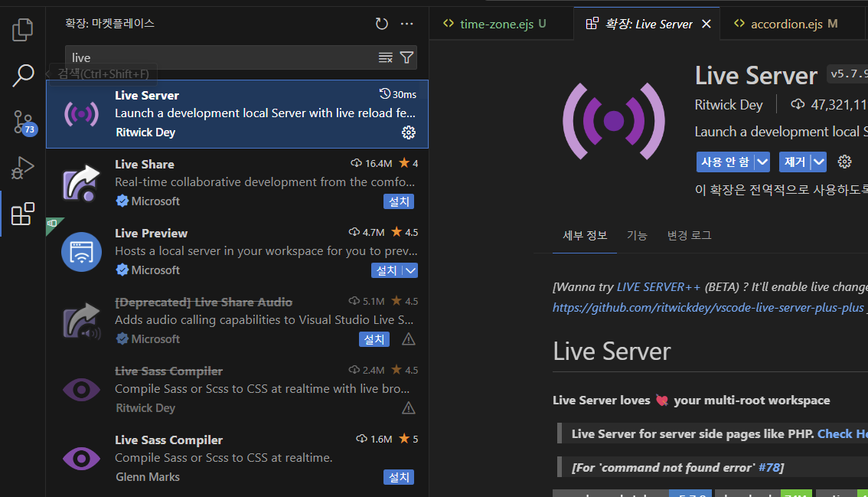
Task: Select the Live Preview extension list item
Action: click(237, 251)
